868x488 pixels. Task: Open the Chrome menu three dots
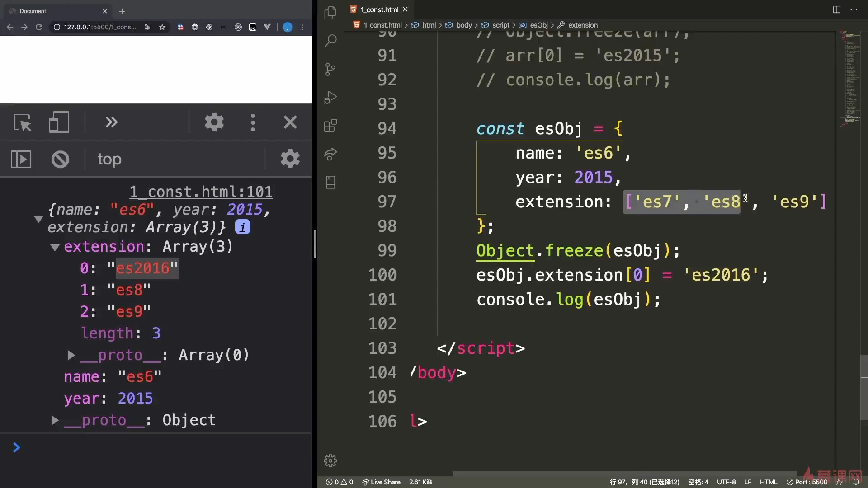[302, 27]
